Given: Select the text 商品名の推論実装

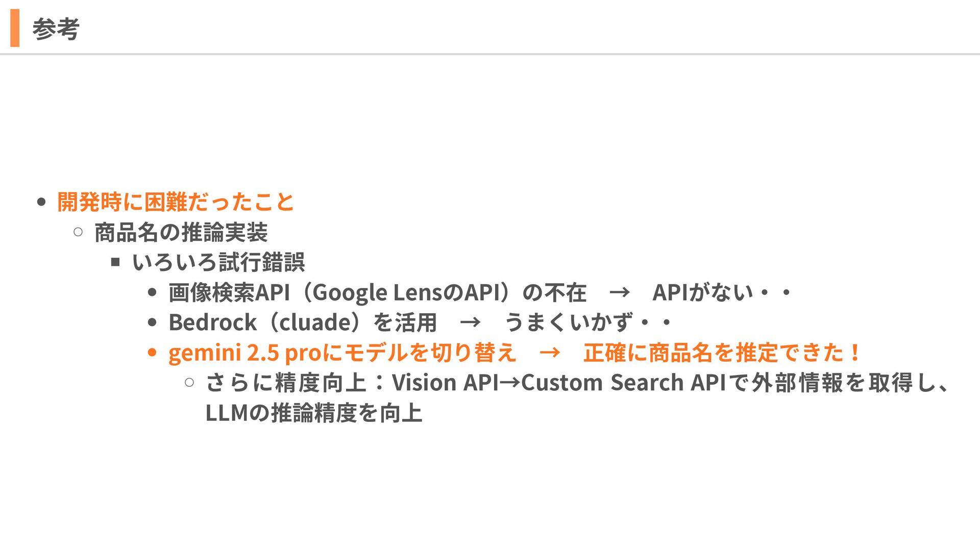Looking at the screenshot, I should pyautogui.click(x=181, y=232).
